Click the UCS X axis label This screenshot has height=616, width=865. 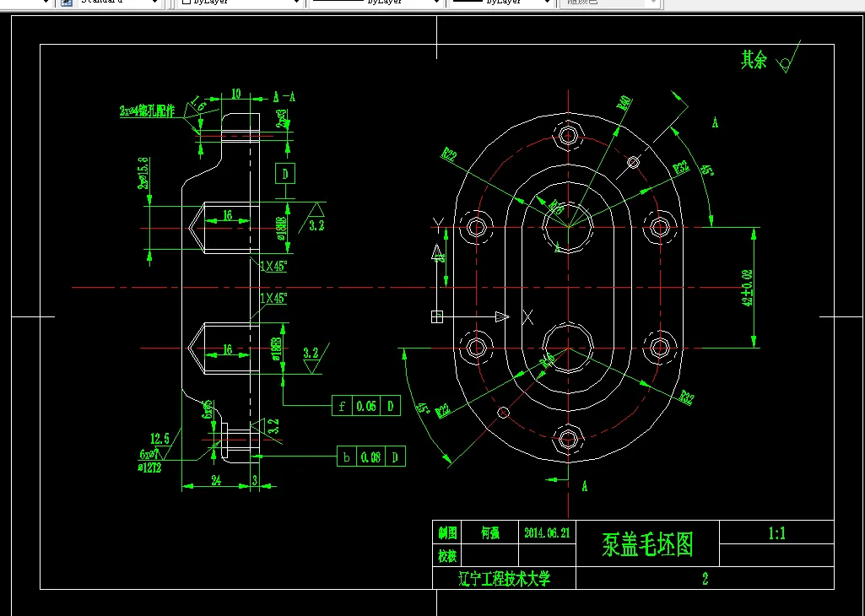coord(528,317)
